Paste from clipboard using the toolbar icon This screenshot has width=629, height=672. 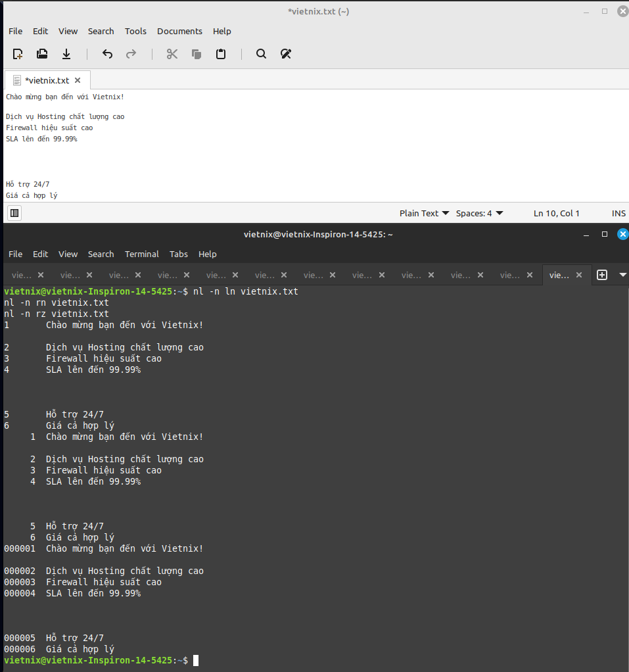[221, 54]
